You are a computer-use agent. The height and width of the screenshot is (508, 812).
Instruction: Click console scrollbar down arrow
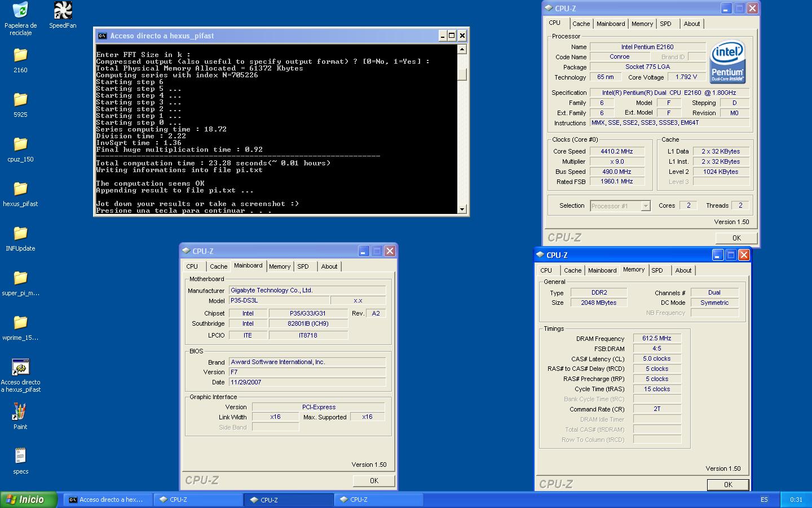pos(462,209)
